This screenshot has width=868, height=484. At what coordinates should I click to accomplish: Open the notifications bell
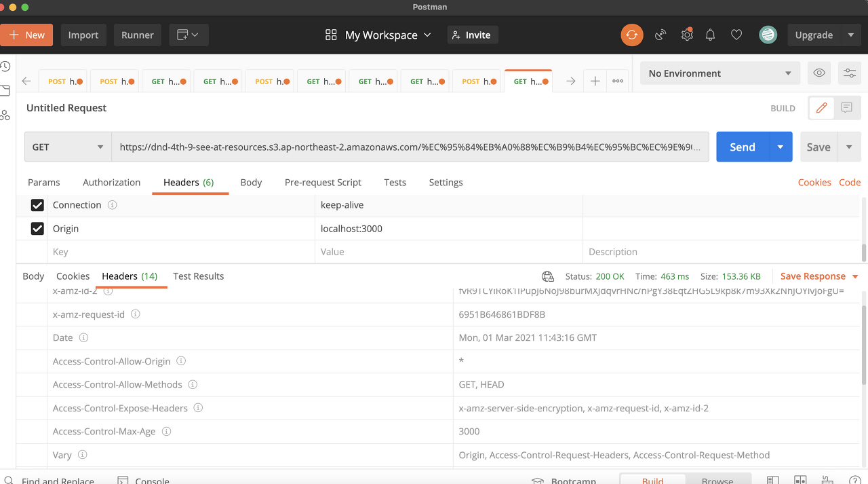[x=710, y=35]
